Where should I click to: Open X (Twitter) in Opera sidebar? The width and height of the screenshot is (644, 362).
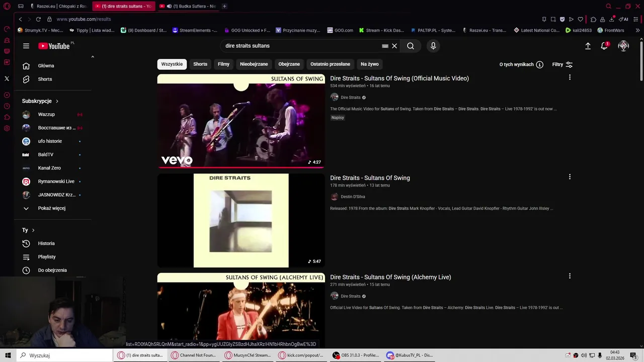click(7, 78)
